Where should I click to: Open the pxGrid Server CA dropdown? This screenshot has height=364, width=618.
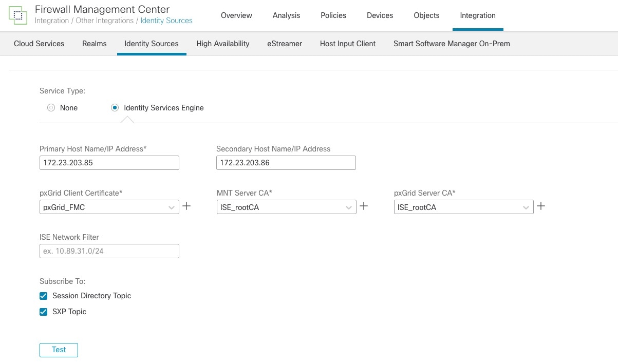click(x=463, y=207)
